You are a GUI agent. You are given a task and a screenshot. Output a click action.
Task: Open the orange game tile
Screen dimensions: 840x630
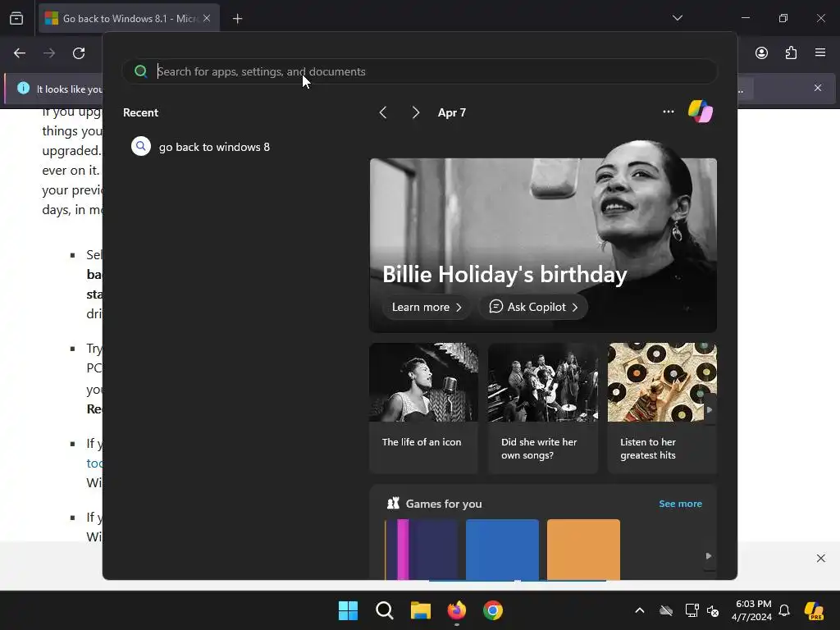coord(583,549)
